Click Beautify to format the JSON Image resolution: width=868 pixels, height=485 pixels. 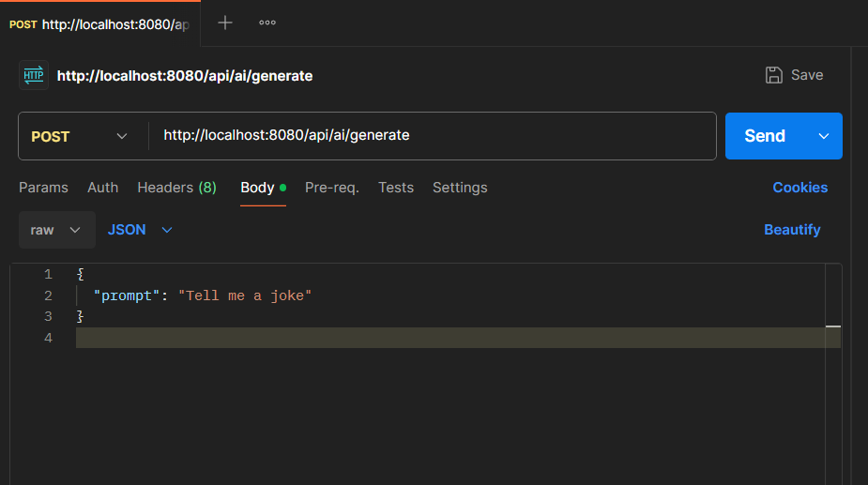pyautogui.click(x=792, y=230)
